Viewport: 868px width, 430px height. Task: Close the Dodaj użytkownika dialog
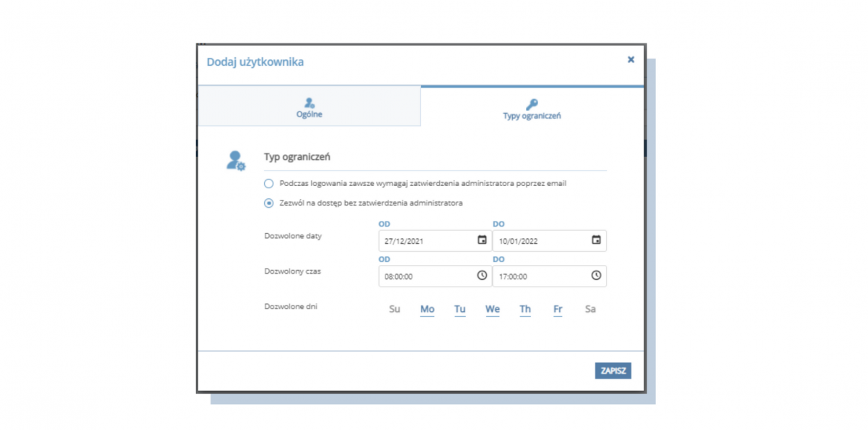[631, 60]
